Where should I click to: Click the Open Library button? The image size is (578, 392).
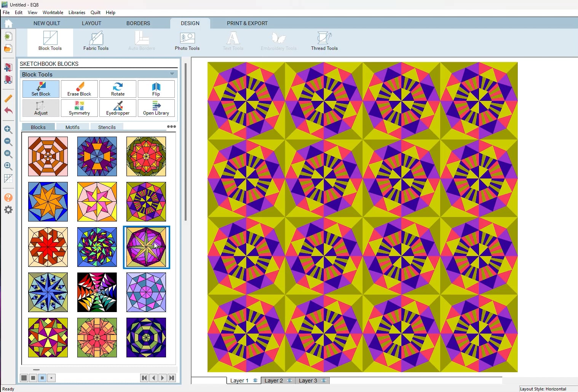[156, 108]
